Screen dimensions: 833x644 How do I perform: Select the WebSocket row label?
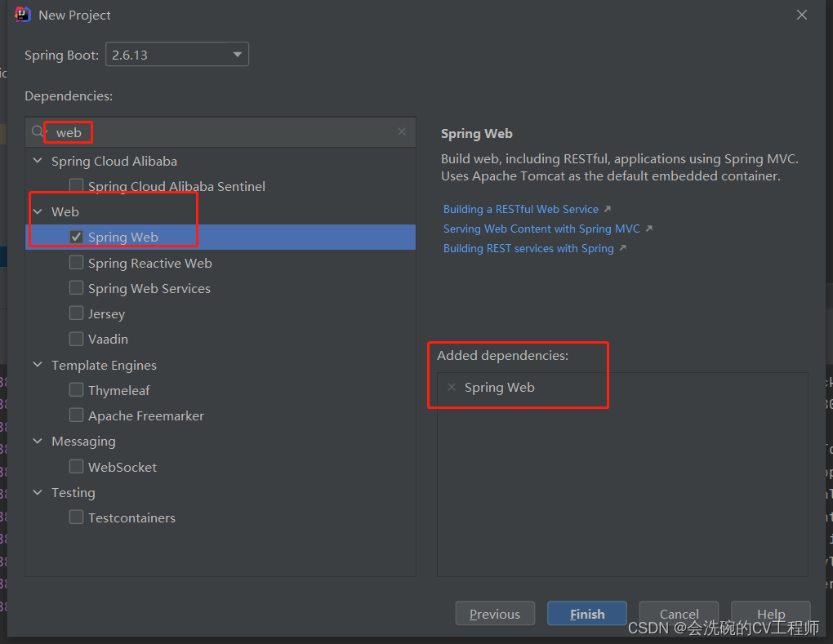(x=122, y=467)
